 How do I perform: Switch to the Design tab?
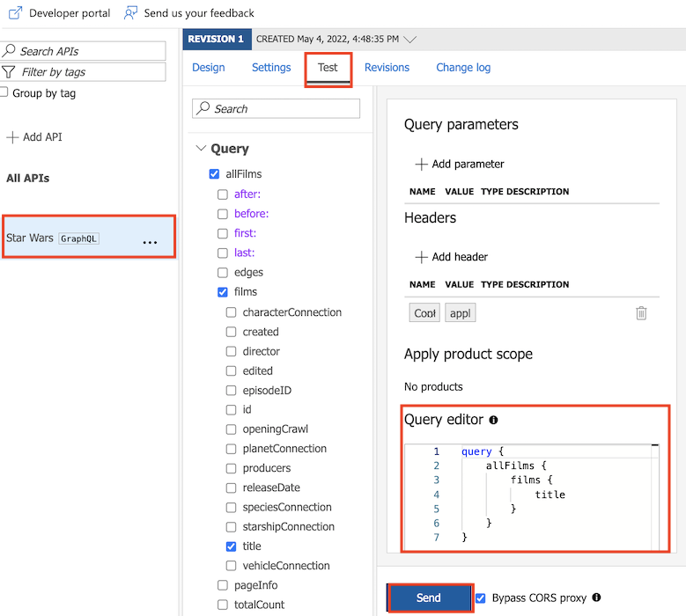(208, 68)
